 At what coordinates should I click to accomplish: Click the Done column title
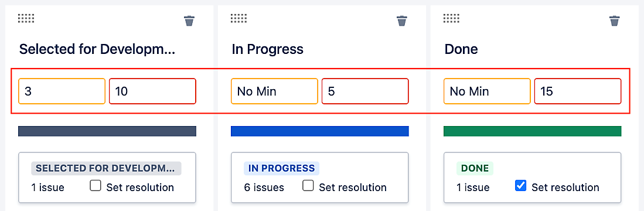point(461,50)
